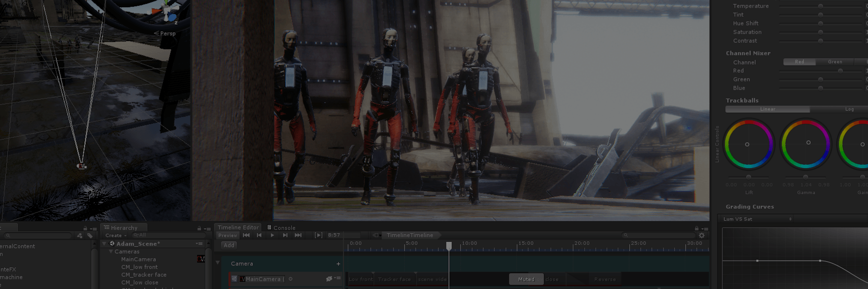This screenshot has height=289, width=868.
Task: Step to the next timeline frame
Action: click(285, 235)
